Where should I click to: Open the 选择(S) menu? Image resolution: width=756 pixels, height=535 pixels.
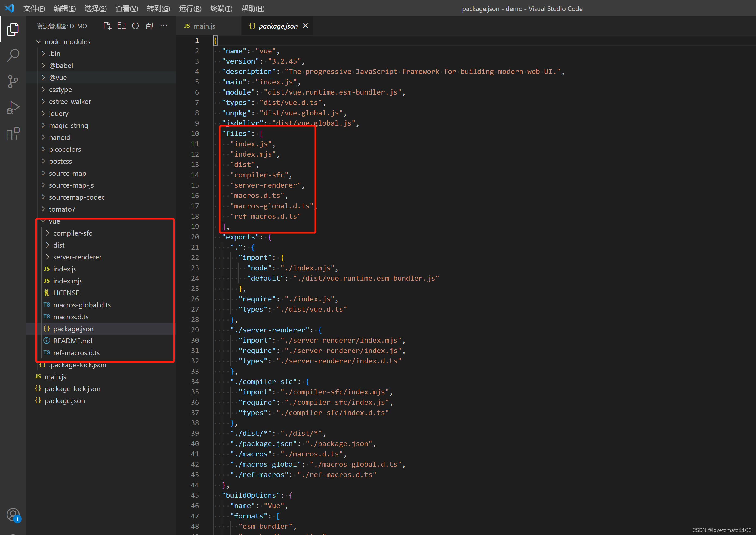(95, 8)
